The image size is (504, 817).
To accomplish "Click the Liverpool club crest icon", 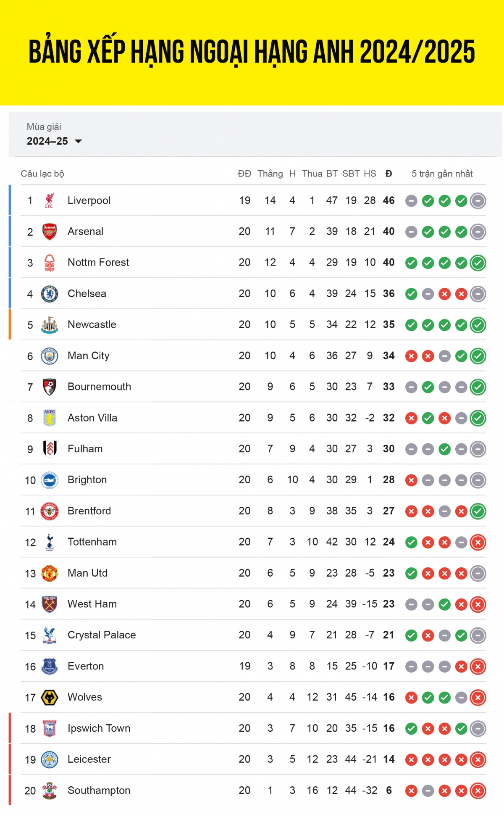I will pyautogui.click(x=50, y=200).
